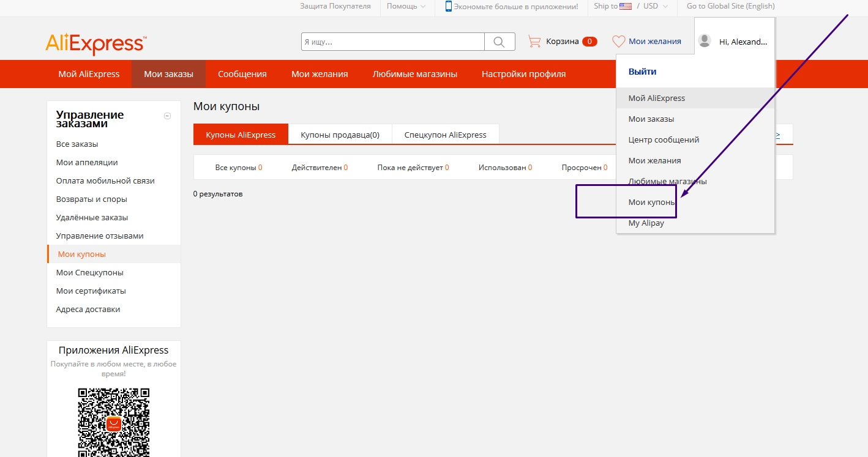Click Выйти in account dropdown
Viewport: 868px width, 457px height.
tap(642, 72)
